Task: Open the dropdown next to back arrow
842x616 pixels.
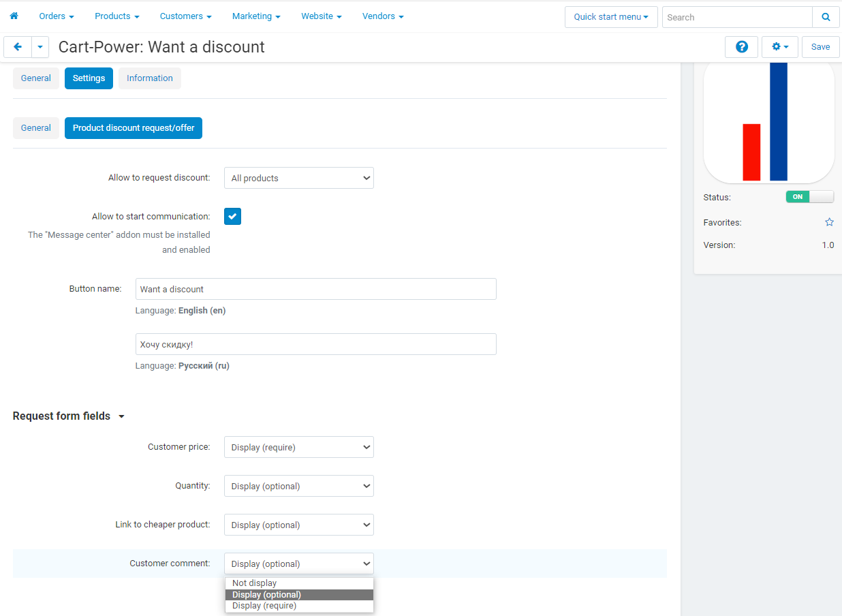Action: pos(40,47)
